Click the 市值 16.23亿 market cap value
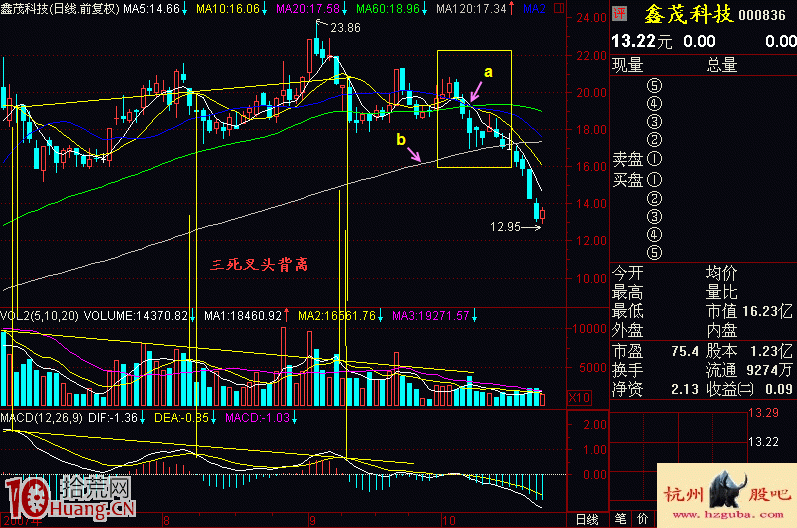The width and height of the screenshot is (797, 528). [x=749, y=310]
